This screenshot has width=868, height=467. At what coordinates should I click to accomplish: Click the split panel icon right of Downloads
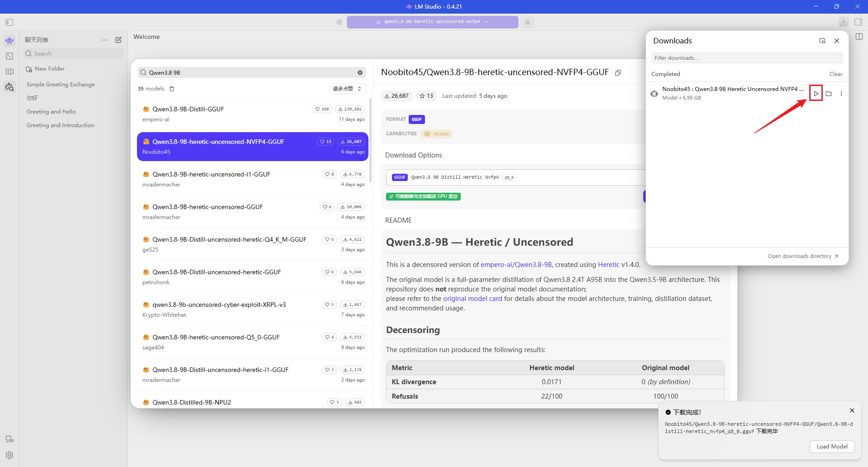coord(859,37)
